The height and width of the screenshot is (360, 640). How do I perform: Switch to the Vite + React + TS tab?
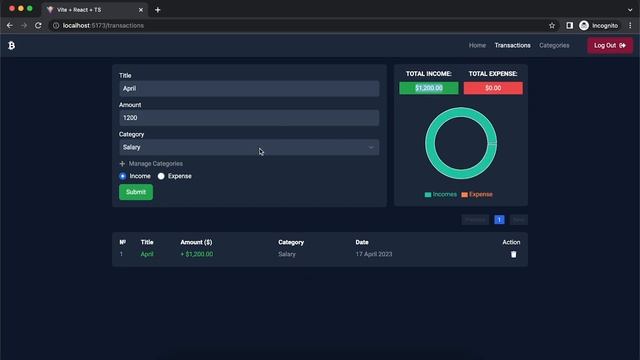[94, 10]
